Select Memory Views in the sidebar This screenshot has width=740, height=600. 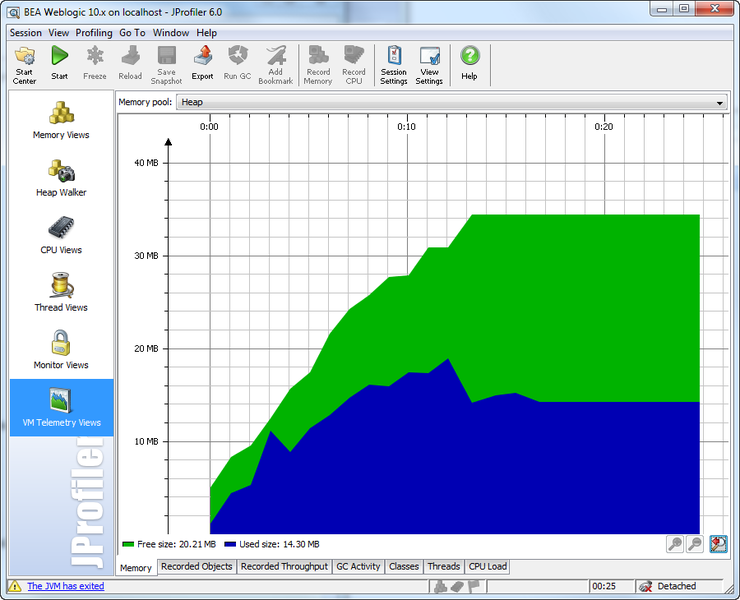coord(61,120)
